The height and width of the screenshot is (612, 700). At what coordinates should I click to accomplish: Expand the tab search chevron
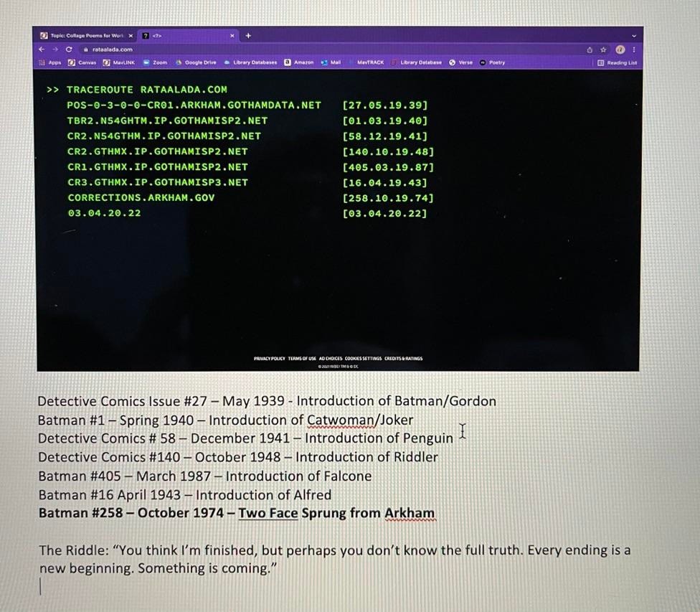pos(633,36)
